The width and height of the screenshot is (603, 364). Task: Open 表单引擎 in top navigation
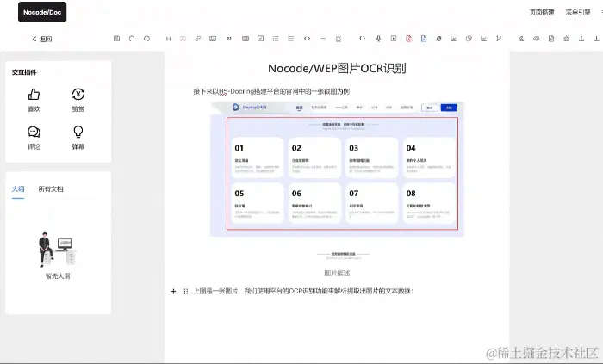tap(578, 12)
